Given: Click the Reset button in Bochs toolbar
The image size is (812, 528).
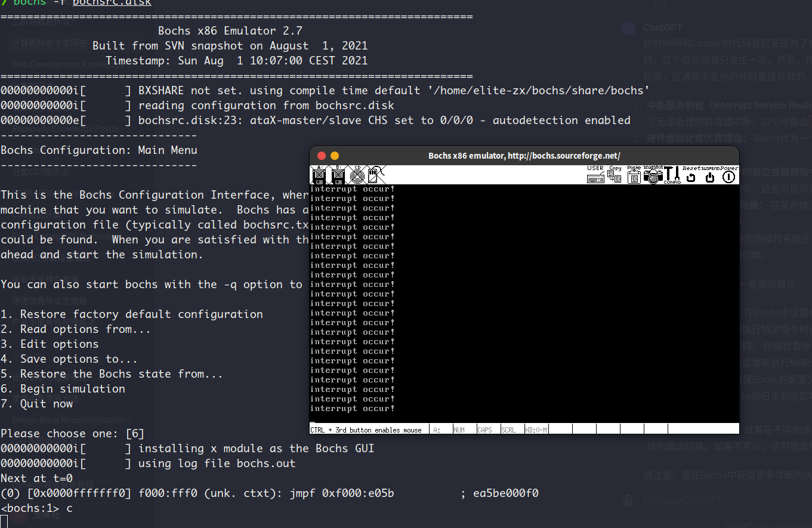Looking at the screenshot, I should pos(691,175).
